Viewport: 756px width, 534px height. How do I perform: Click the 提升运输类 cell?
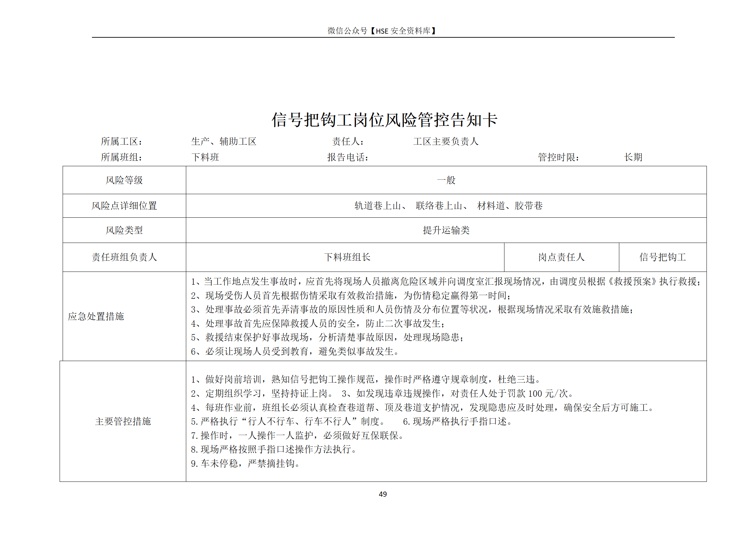(x=446, y=230)
